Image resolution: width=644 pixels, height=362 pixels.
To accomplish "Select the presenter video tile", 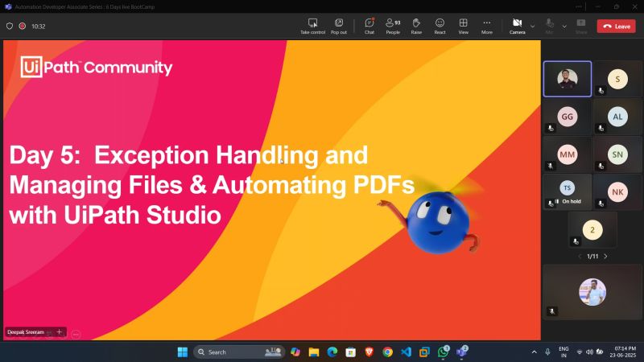I will (x=568, y=79).
